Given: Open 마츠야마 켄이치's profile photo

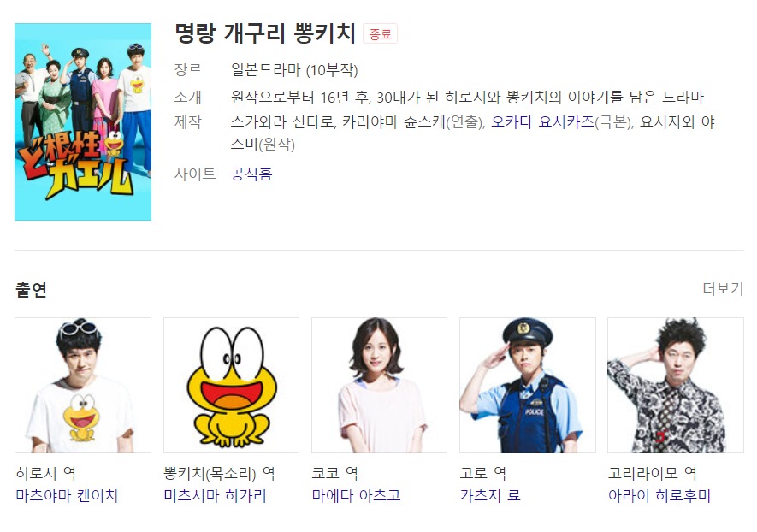Looking at the screenshot, I should [x=83, y=385].
